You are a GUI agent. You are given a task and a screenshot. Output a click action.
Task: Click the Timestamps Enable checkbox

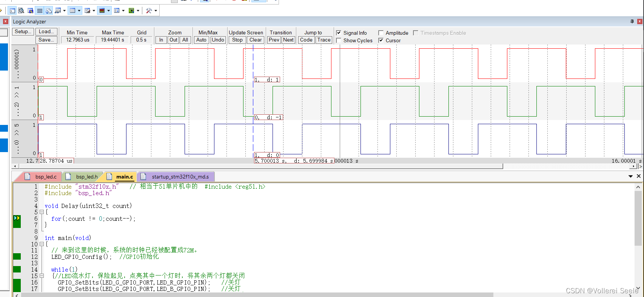tap(416, 33)
